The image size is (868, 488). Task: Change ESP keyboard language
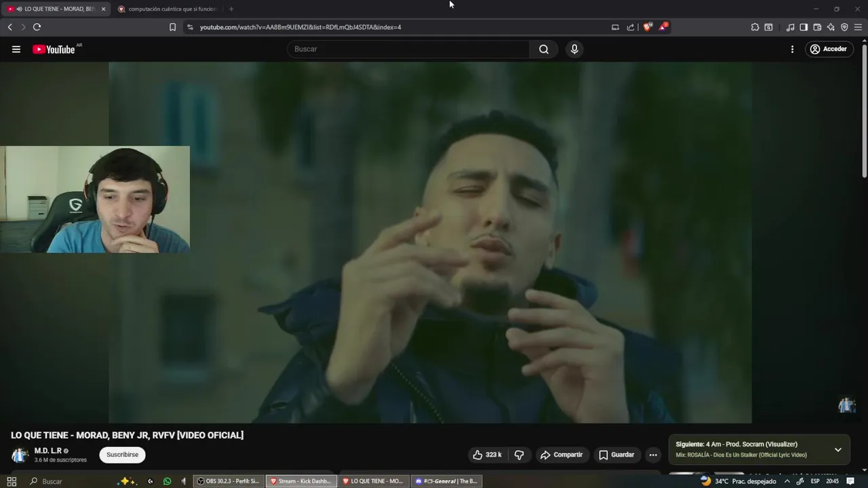[815, 481]
